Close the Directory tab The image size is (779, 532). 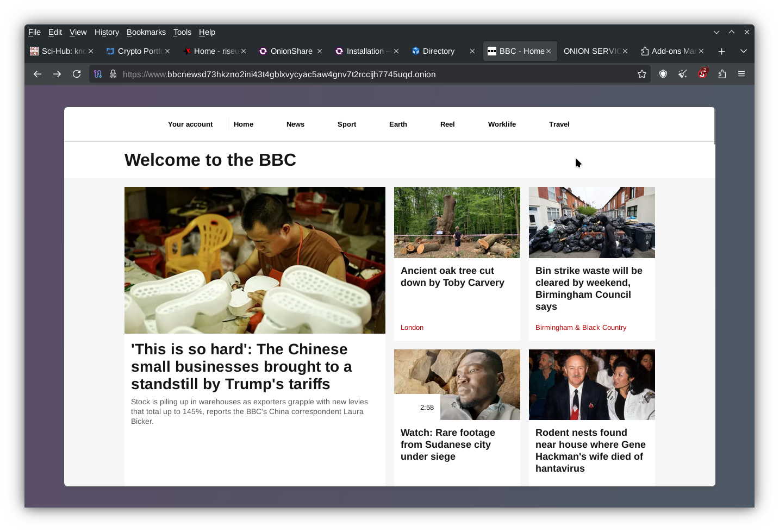coord(472,51)
